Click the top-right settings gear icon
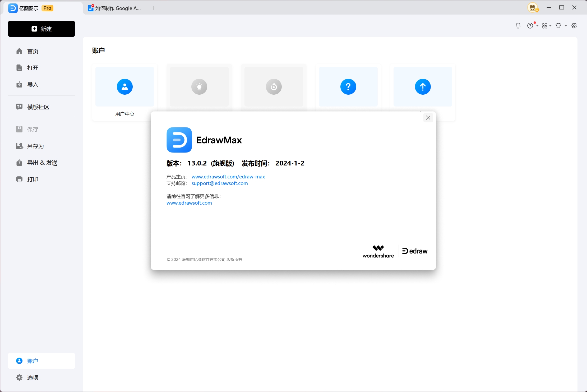 point(574,26)
